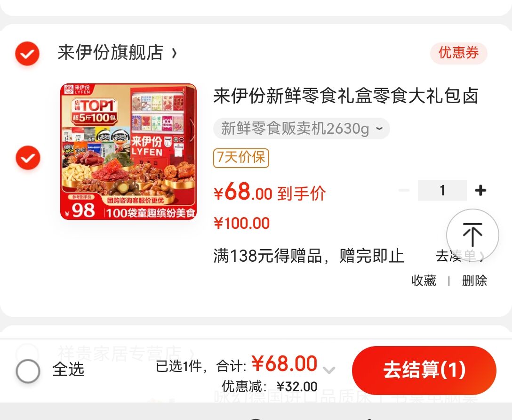Increase quantity with the plus icon

[x=480, y=190]
